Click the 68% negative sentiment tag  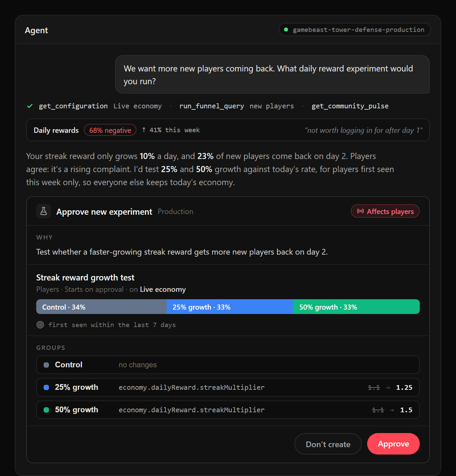point(110,130)
